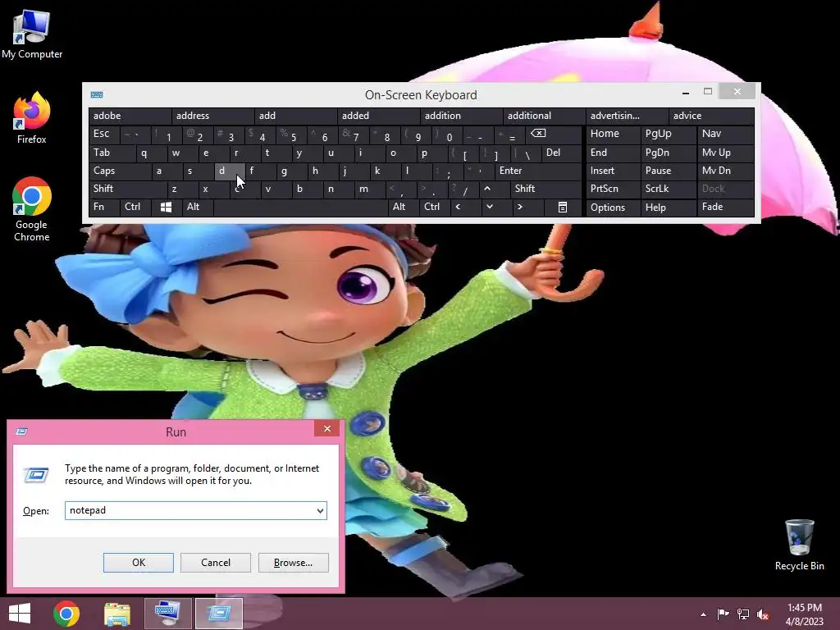This screenshot has height=630, width=840.
Task: Click the Enter key on keyboard
Action: [x=538, y=171]
